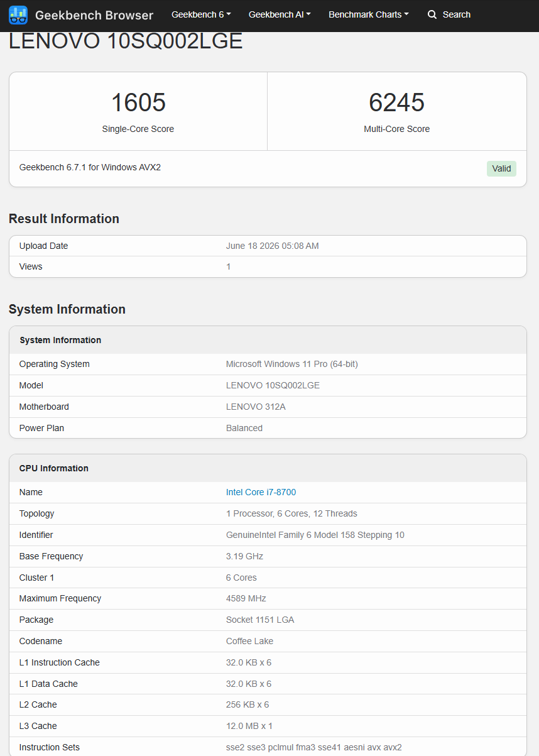Viewport: 539px width, 756px height.
Task: Select L2 Cache value 256 KB x 6
Action: (248, 704)
